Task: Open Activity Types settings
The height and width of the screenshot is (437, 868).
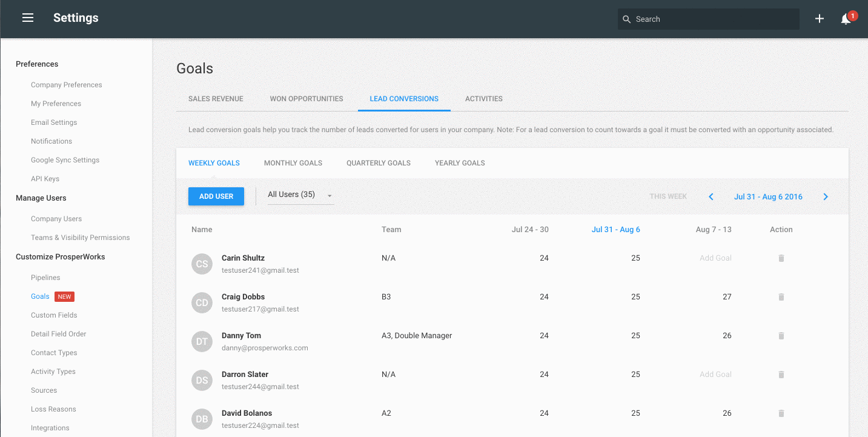Action: tap(53, 372)
